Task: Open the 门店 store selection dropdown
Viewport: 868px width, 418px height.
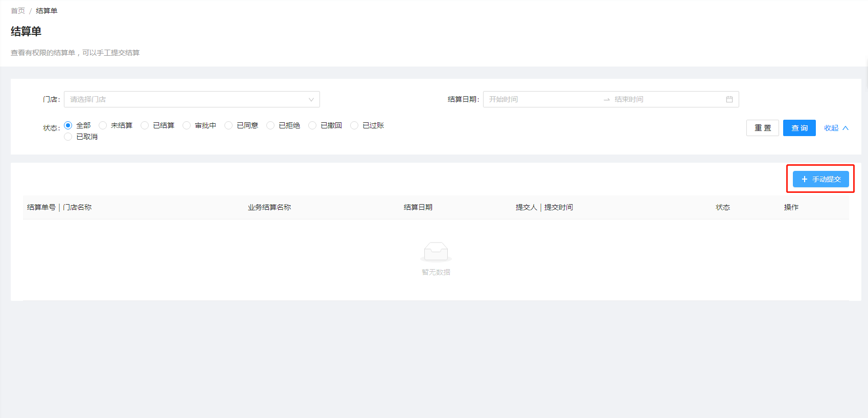Action: [192, 99]
